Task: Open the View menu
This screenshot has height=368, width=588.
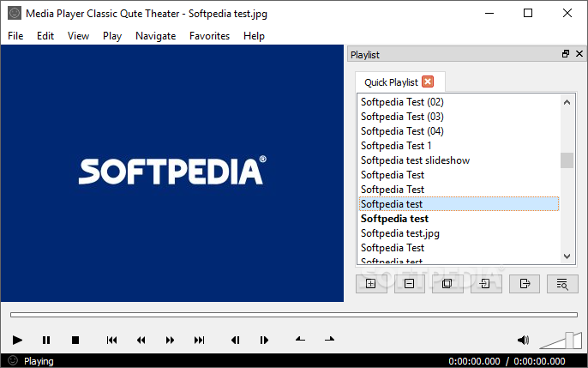Action: pos(78,36)
